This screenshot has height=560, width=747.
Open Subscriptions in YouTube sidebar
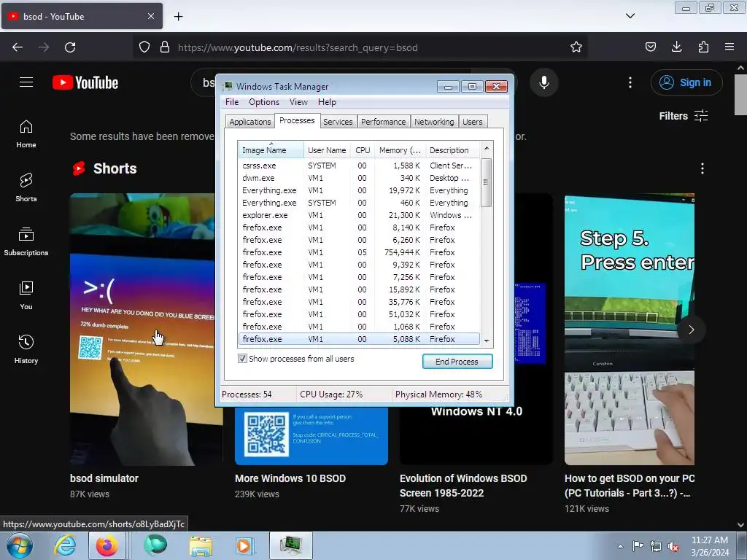(26, 242)
